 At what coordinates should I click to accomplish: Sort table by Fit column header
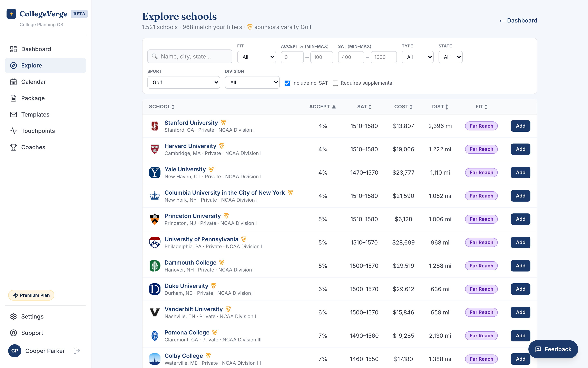point(482,107)
